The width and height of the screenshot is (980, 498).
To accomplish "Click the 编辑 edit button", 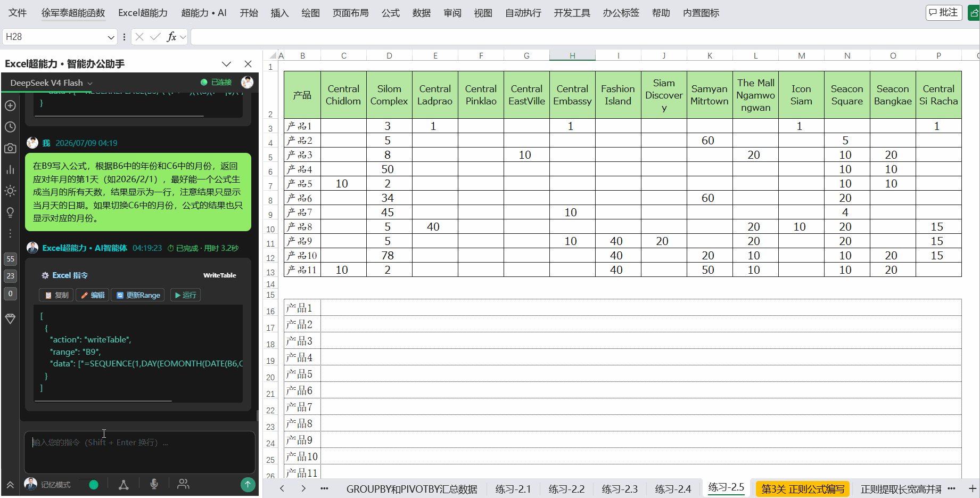I will [x=93, y=295].
